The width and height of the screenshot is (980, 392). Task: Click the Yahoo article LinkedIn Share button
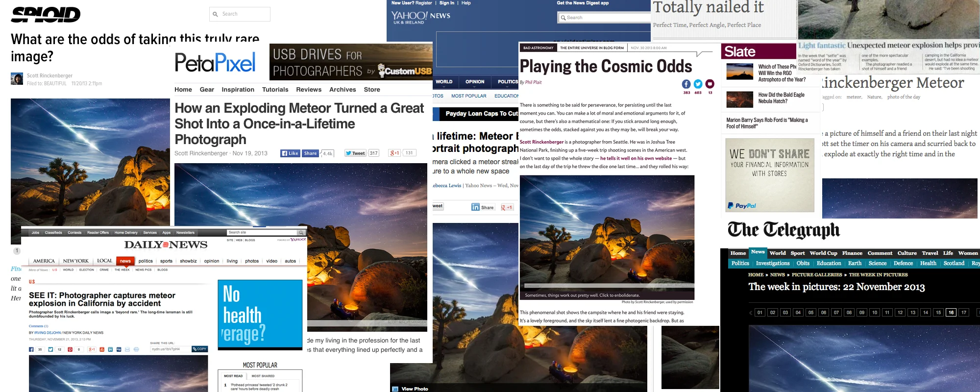[x=482, y=207]
